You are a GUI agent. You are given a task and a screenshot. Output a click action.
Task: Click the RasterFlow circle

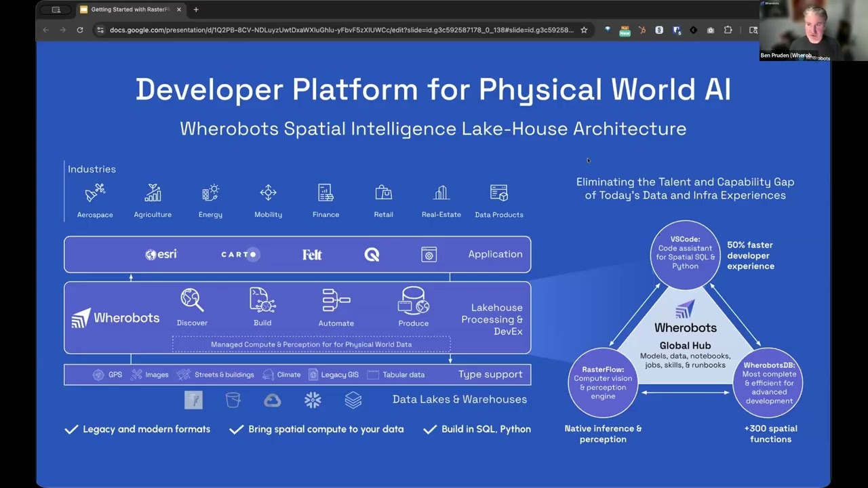[x=603, y=383]
